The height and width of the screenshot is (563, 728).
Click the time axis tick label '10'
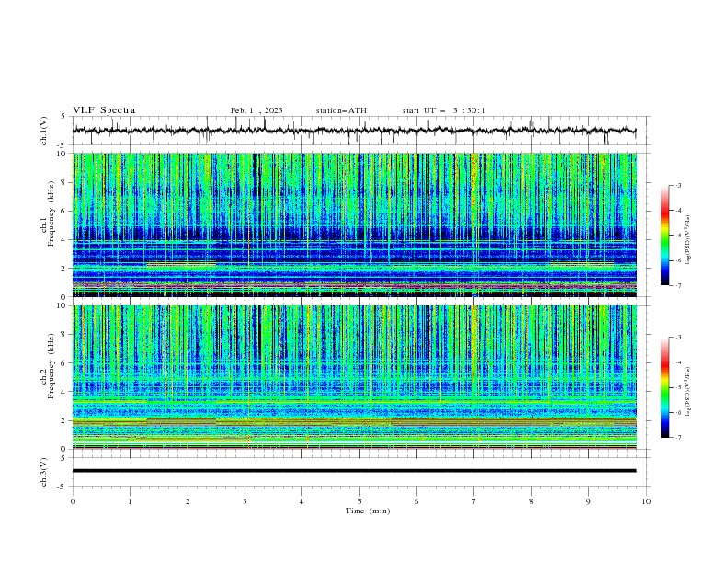pos(646,501)
